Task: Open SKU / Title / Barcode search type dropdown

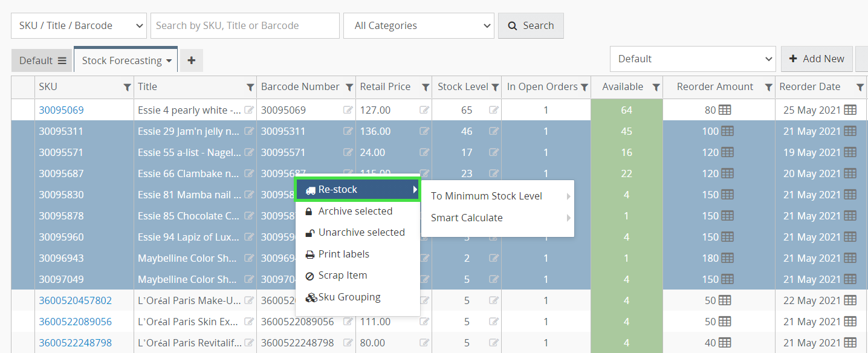Action: pos(79,25)
